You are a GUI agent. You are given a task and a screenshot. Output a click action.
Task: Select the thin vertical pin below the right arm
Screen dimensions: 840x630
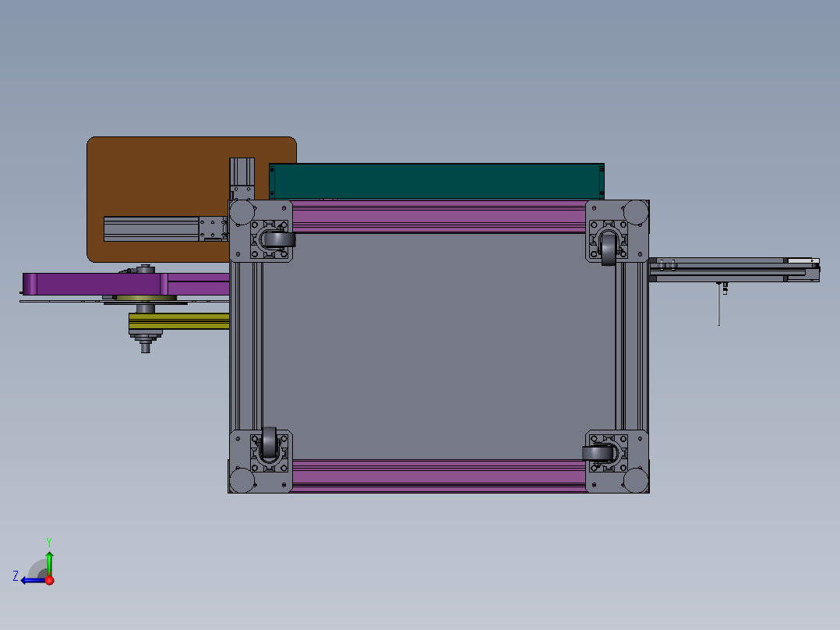[x=719, y=306]
